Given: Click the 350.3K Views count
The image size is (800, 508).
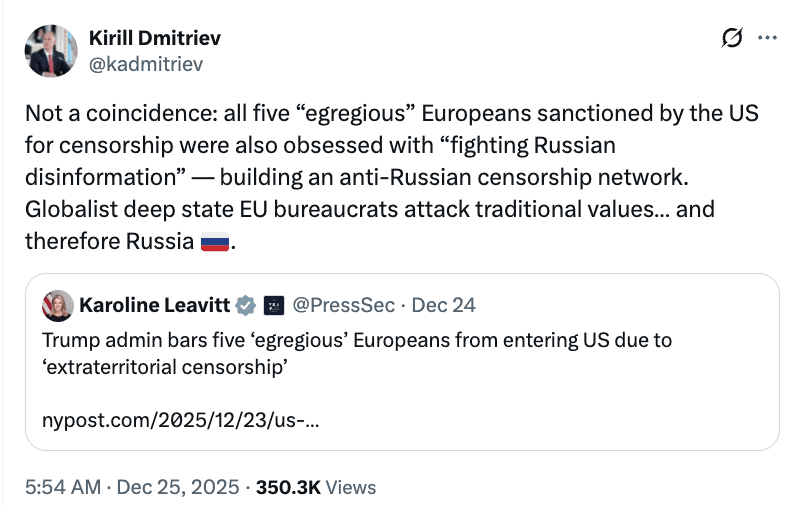Looking at the screenshot, I should [x=316, y=487].
